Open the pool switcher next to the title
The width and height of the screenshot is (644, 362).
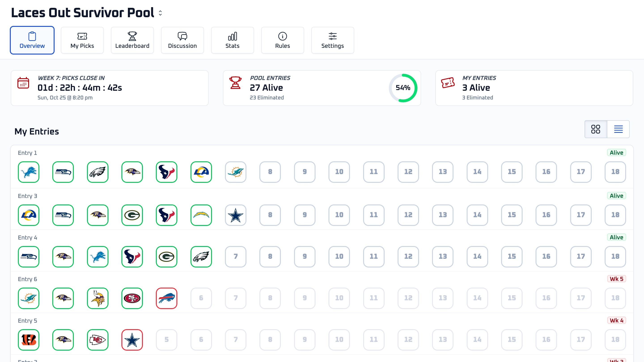(160, 13)
